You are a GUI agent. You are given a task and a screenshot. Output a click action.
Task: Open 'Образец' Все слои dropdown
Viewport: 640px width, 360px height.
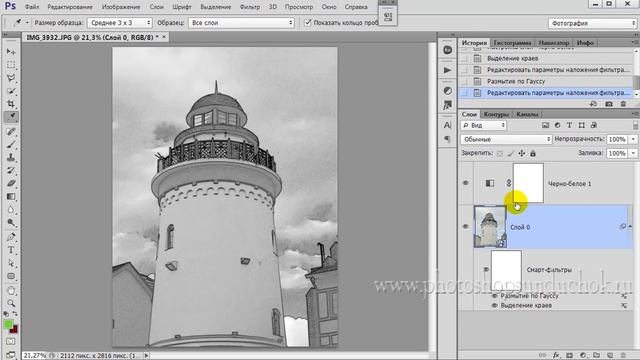[x=241, y=23]
